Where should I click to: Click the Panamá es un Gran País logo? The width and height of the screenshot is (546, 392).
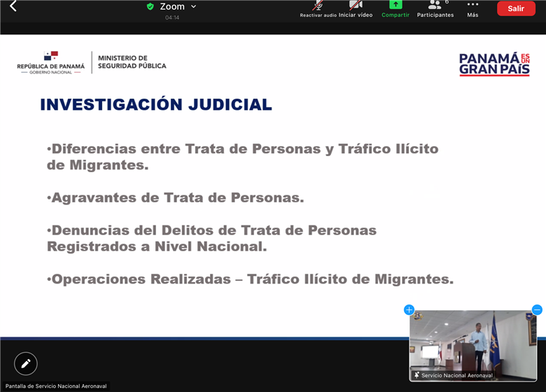[x=494, y=64]
